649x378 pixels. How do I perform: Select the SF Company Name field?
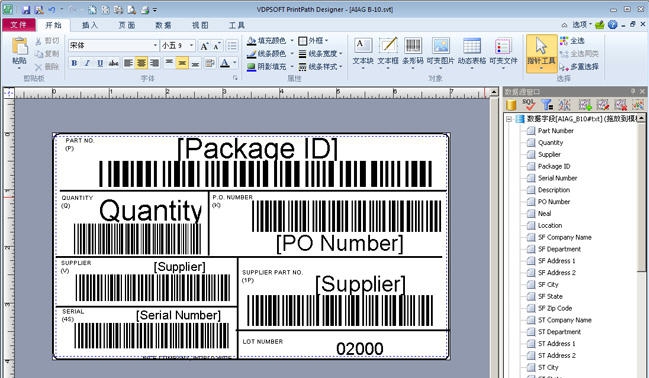click(565, 238)
